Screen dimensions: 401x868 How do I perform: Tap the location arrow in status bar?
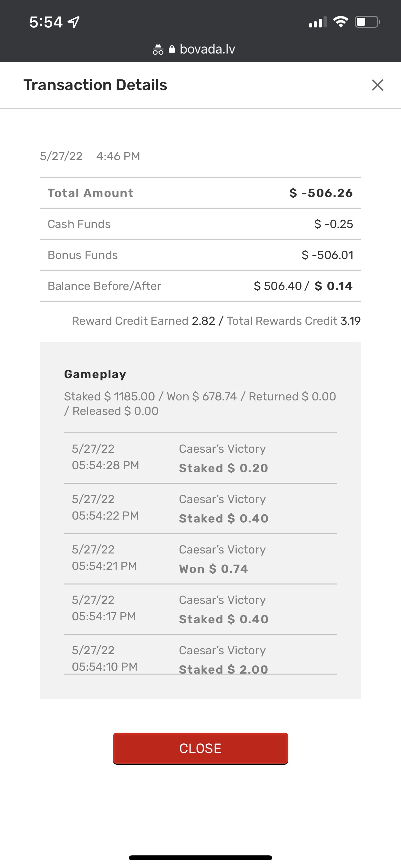click(74, 22)
